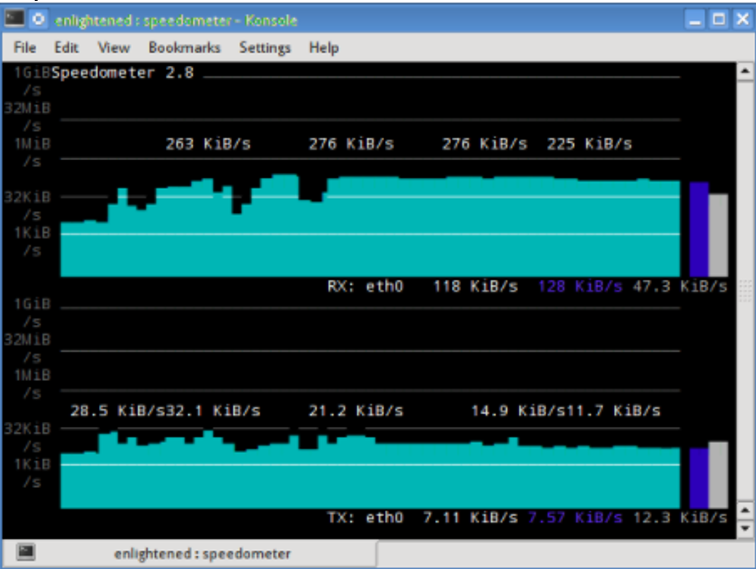Open the Help menu
The width and height of the screenshot is (756, 569).
[323, 47]
